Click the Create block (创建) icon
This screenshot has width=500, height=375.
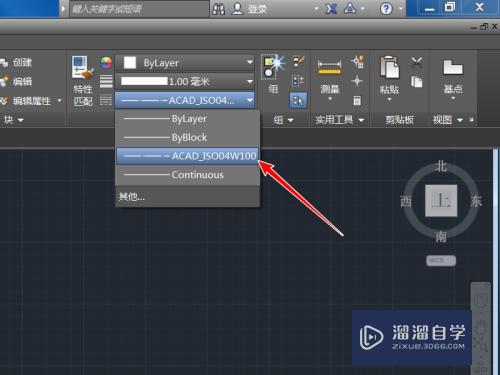tap(4, 62)
